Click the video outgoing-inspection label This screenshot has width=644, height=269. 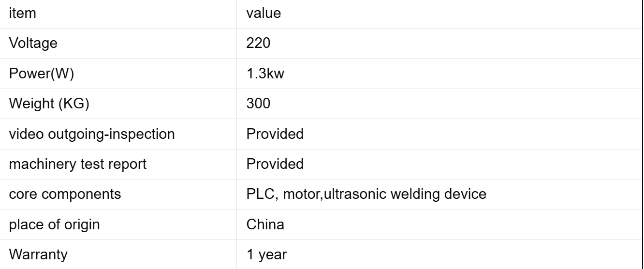tap(91, 134)
